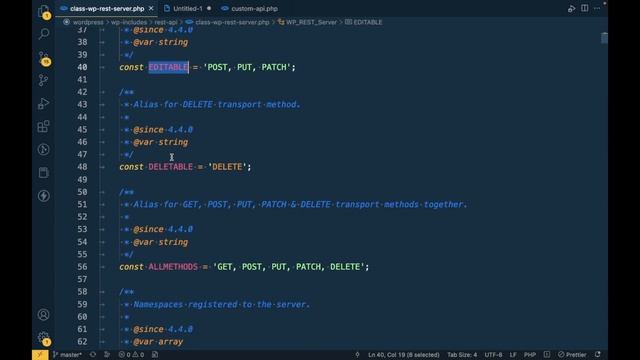Open the Accounts icon in activity bar

click(43, 315)
